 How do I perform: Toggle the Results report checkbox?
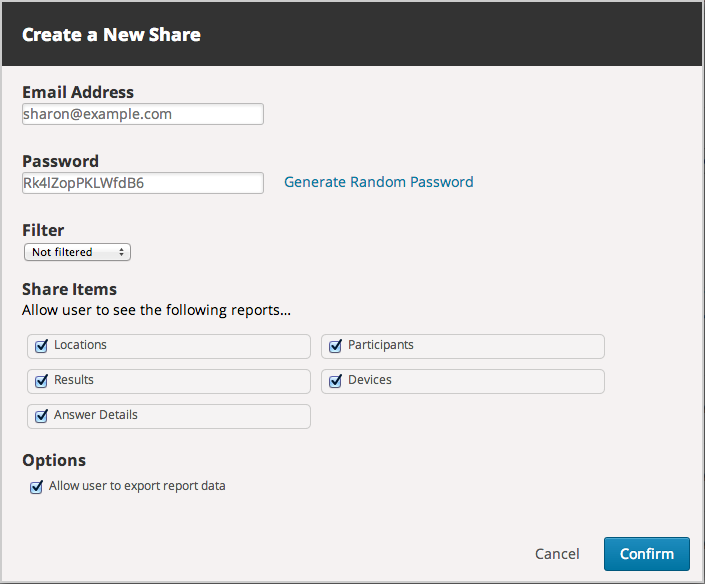41,381
